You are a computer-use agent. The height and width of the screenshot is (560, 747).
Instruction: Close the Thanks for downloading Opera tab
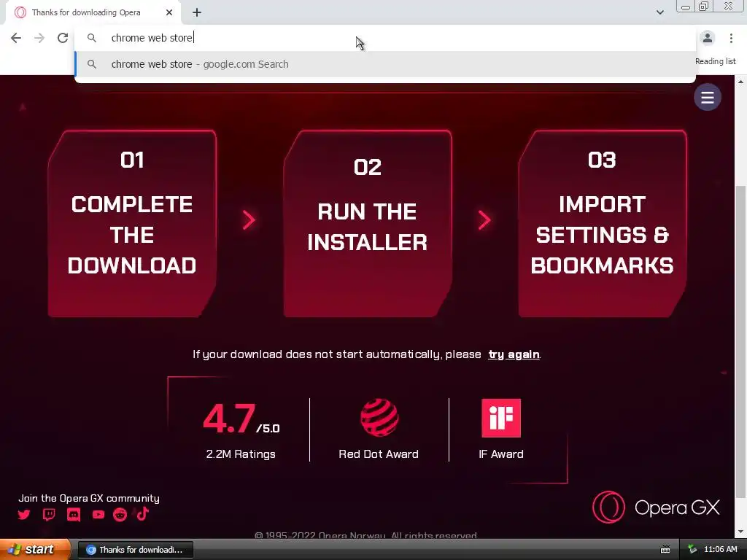pos(169,12)
